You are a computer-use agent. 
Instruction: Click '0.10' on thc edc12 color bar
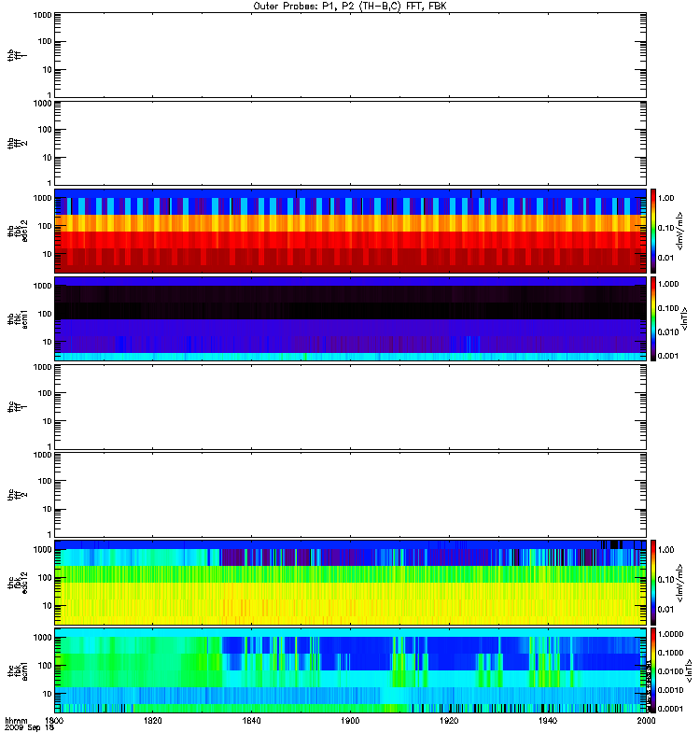click(666, 580)
